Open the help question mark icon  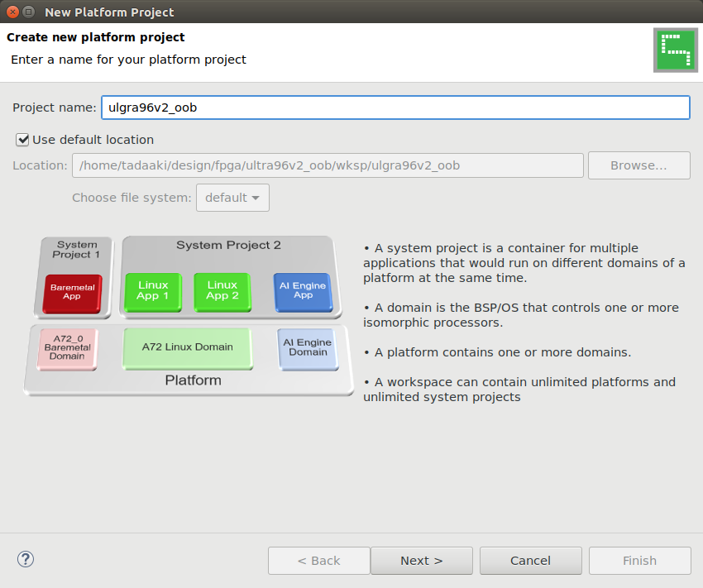[x=25, y=559]
